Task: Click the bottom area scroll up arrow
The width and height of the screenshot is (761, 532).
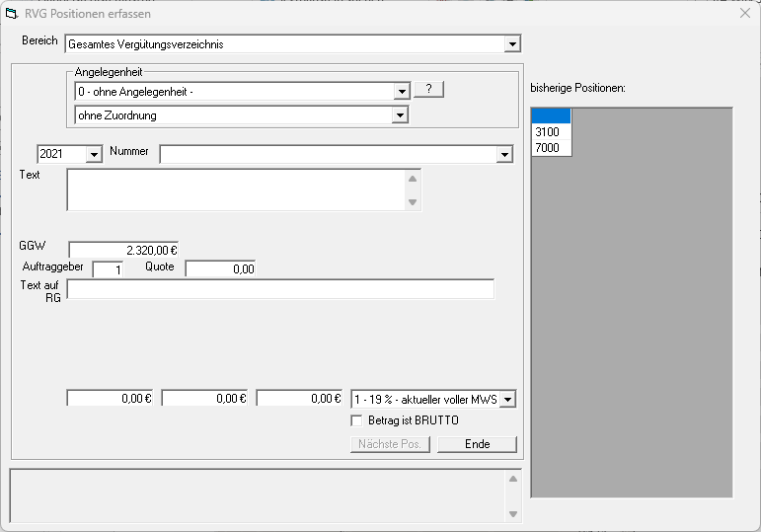Action: point(513,479)
